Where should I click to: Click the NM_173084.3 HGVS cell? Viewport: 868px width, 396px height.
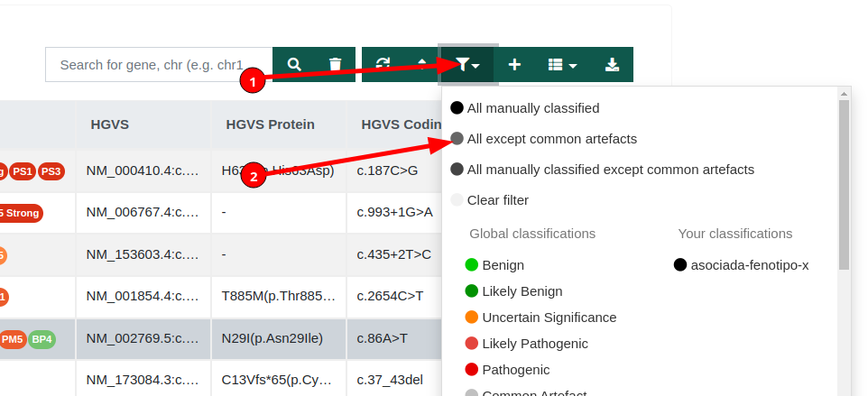click(143, 380)
